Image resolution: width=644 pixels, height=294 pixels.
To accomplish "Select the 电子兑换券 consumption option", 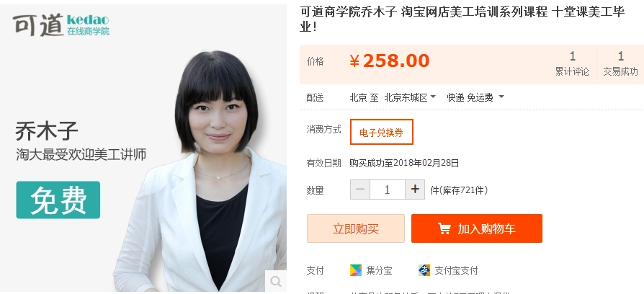I will pos(381,132).
